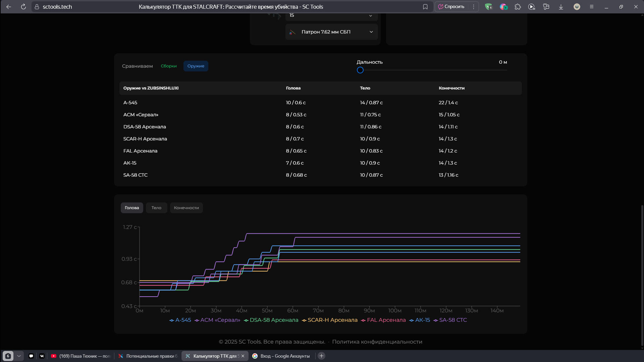644x362 pixels.
Task: Open assistant three-dot options
Action: [474, 7]
